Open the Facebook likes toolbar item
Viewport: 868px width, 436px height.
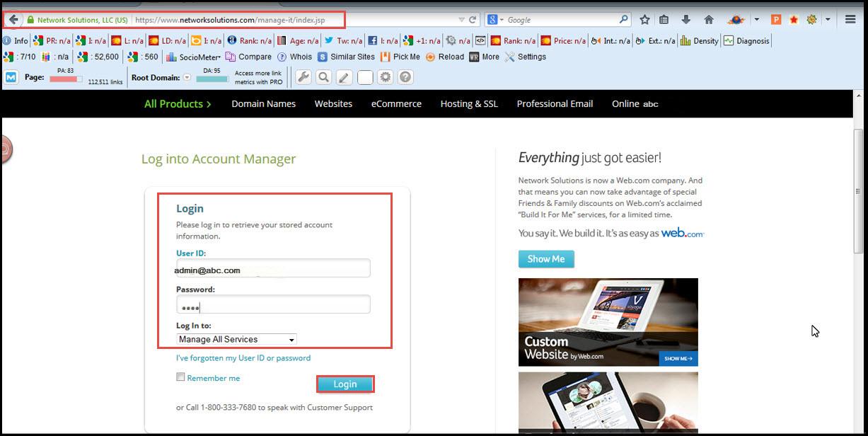coord(383,41)
